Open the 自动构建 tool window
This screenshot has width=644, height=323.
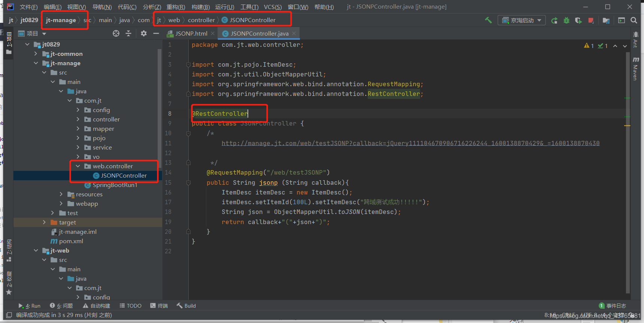(x=97, y=306)
